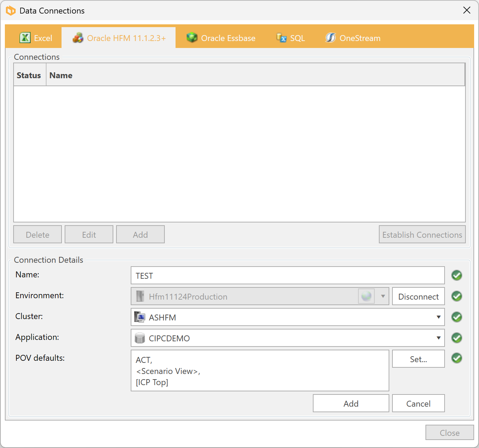479x448 pixels.
Task: Click the Close button at bottom
Action: pos(450,432)
